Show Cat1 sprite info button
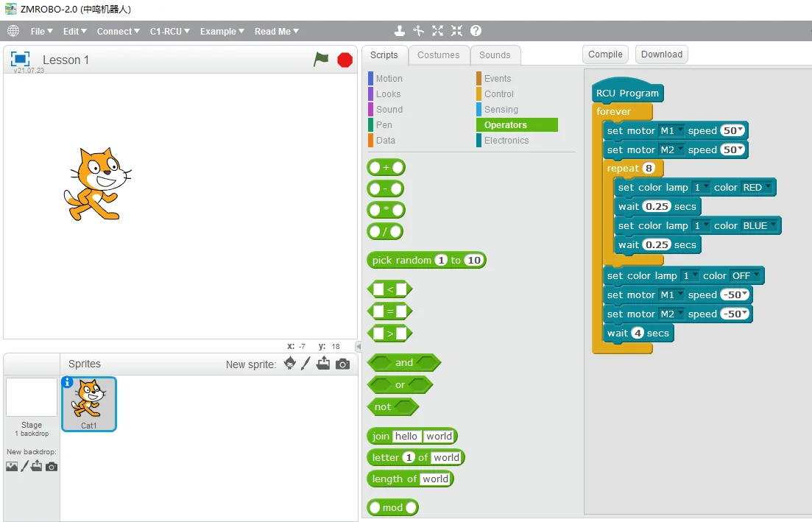This screenshot has width=812, height=522. pos(68,382)
